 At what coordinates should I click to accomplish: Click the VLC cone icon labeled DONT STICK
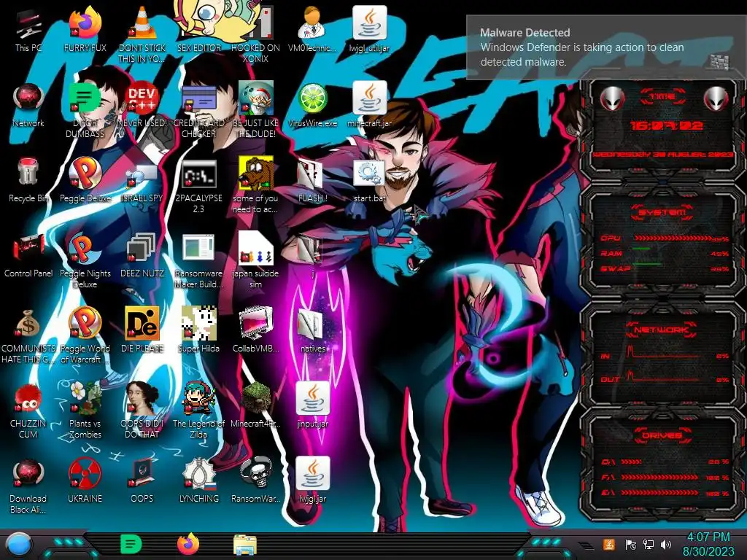tap(142, 35)
